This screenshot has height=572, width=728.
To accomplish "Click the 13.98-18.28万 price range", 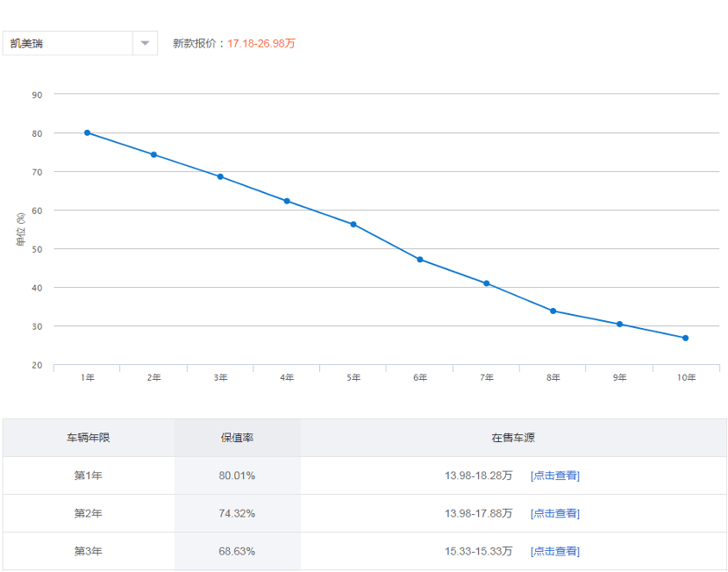I will coord(479,475).
